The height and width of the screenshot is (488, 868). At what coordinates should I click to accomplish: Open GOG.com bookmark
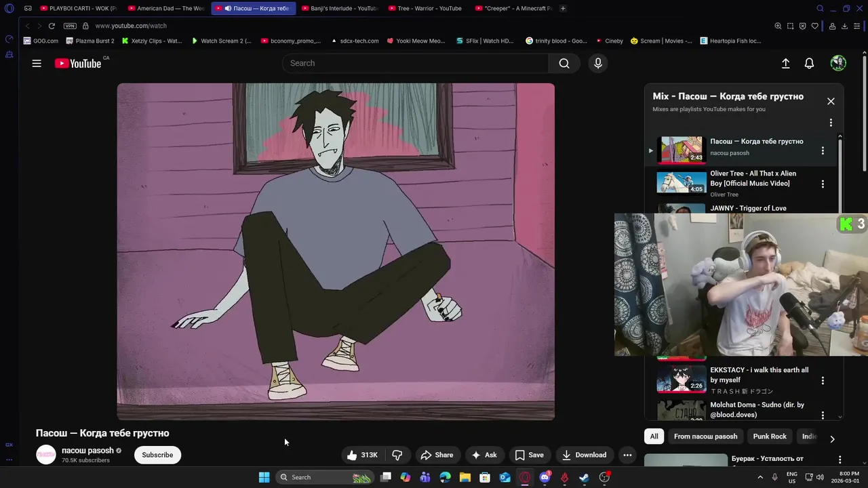(x=41, y=41)
